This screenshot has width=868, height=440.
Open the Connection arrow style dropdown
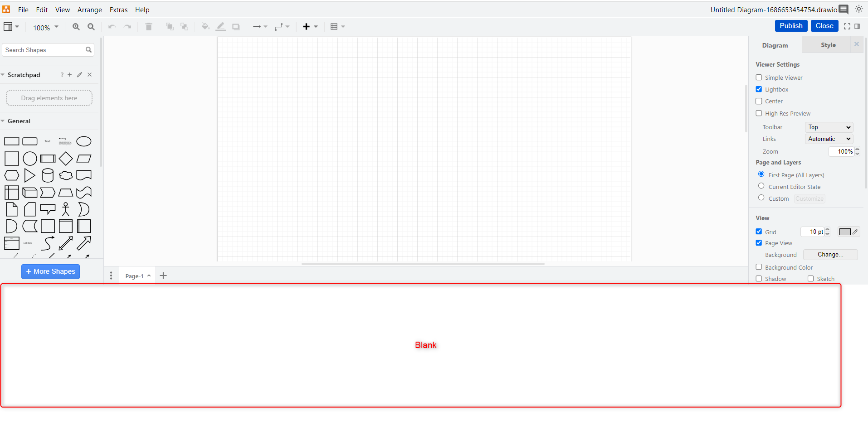tap(260, 27)
